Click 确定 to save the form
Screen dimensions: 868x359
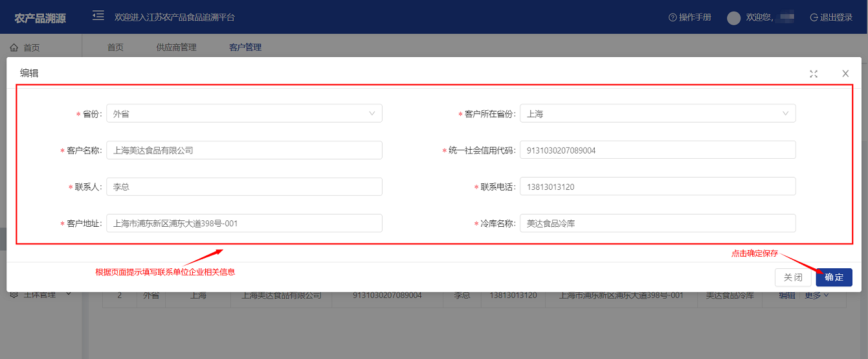[834, 277]
